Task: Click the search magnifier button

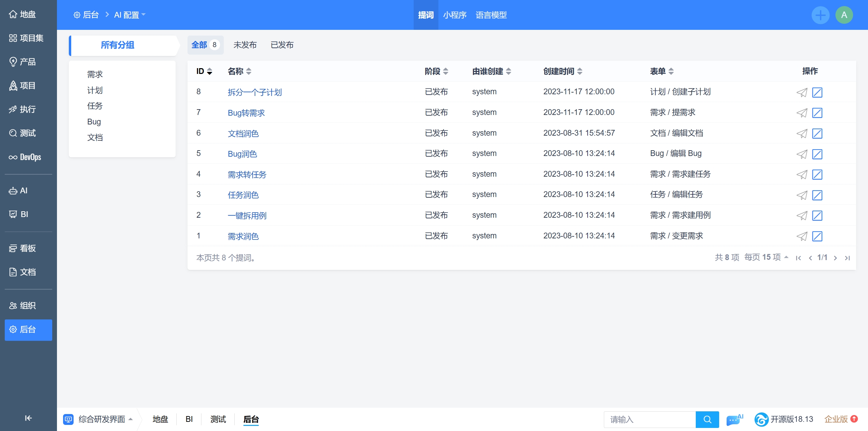Action: [707, 419]
